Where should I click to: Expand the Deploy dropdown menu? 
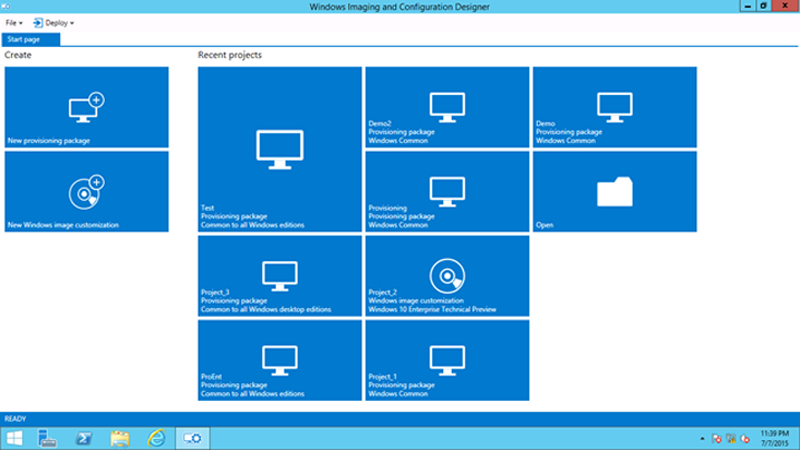54,22
